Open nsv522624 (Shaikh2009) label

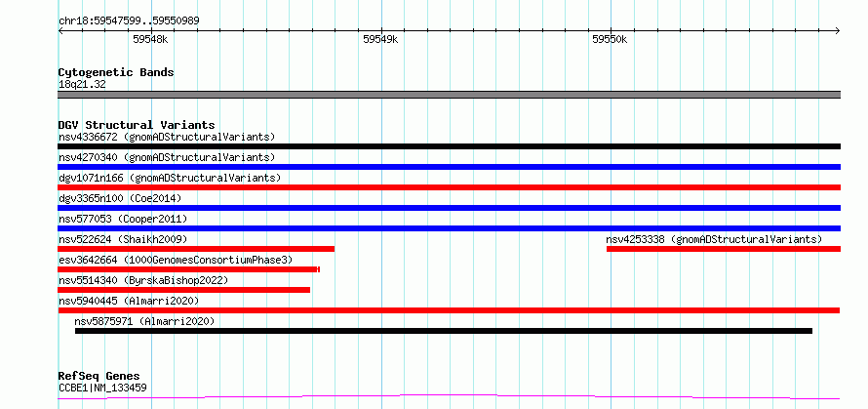click(x=123, y=239)
